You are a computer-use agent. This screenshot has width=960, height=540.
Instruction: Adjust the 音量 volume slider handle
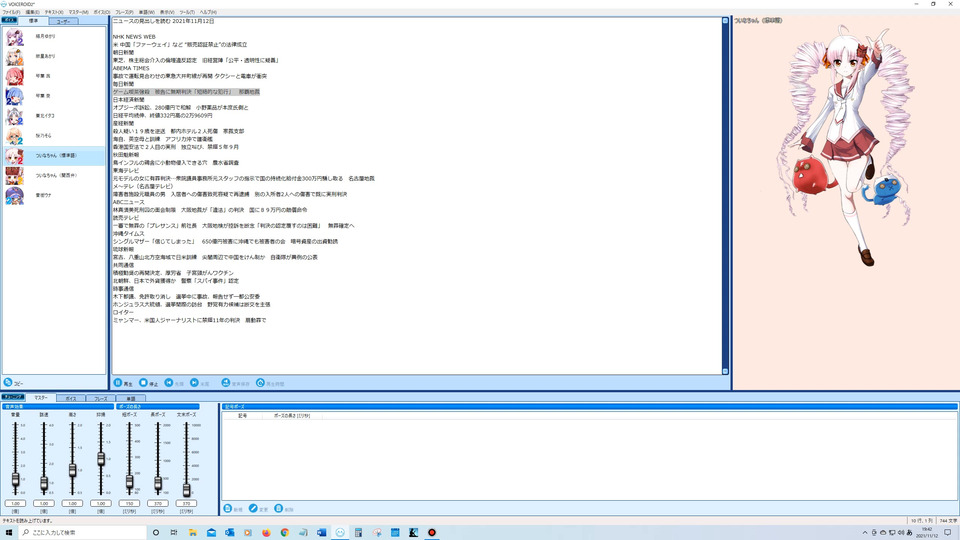point(15,480)
